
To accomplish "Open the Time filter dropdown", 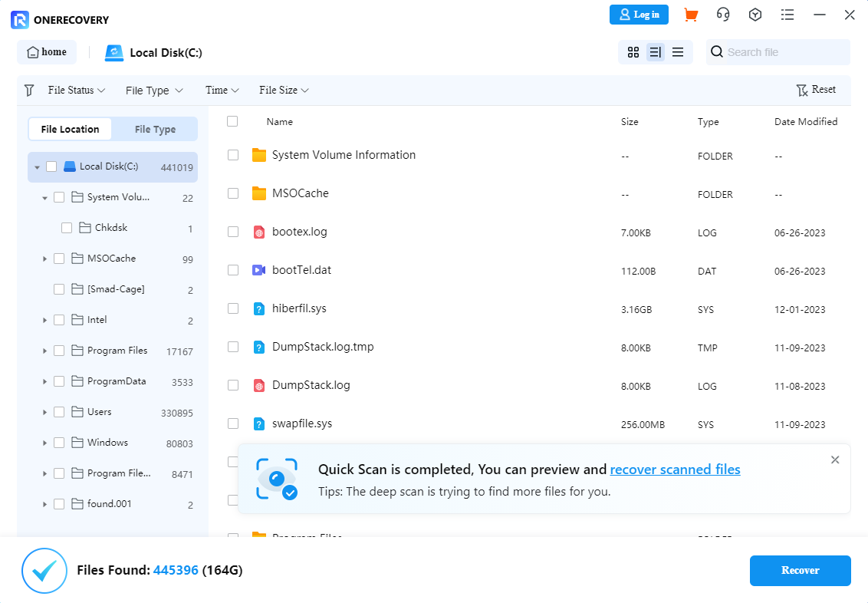I will pos(221,90).
